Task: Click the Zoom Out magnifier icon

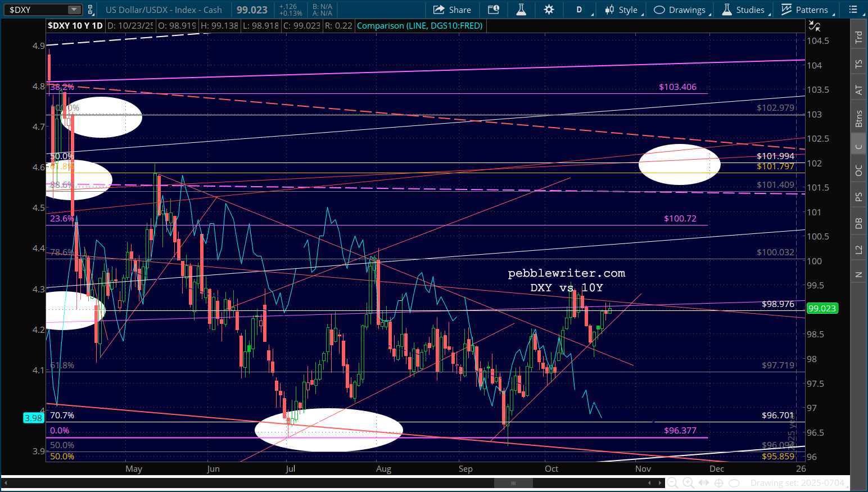Action: pyautogui.click(x=672, y=483)
